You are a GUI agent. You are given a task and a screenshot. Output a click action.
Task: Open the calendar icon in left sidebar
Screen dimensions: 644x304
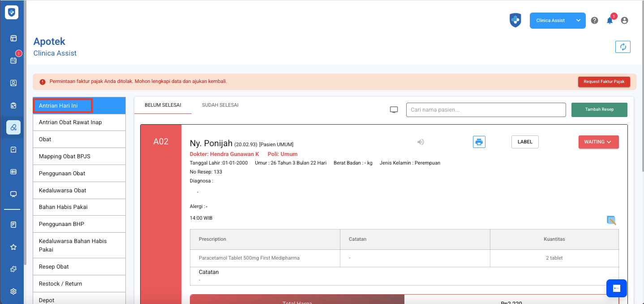[13, 60]
